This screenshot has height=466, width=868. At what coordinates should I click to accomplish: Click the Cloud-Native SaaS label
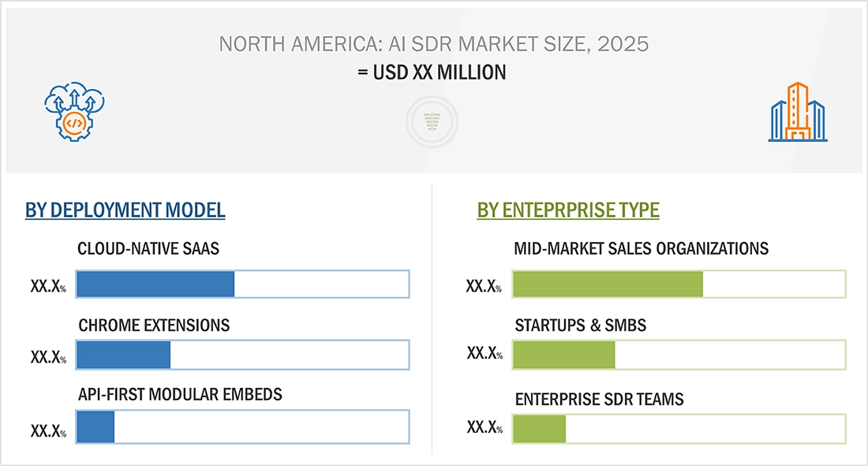[148, 249]
